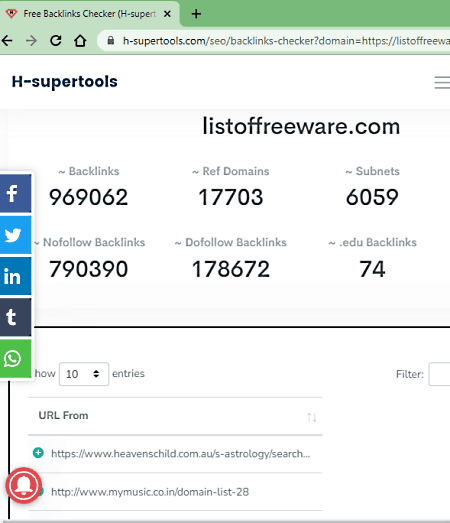Share on Twitter

tap(15, 235)
